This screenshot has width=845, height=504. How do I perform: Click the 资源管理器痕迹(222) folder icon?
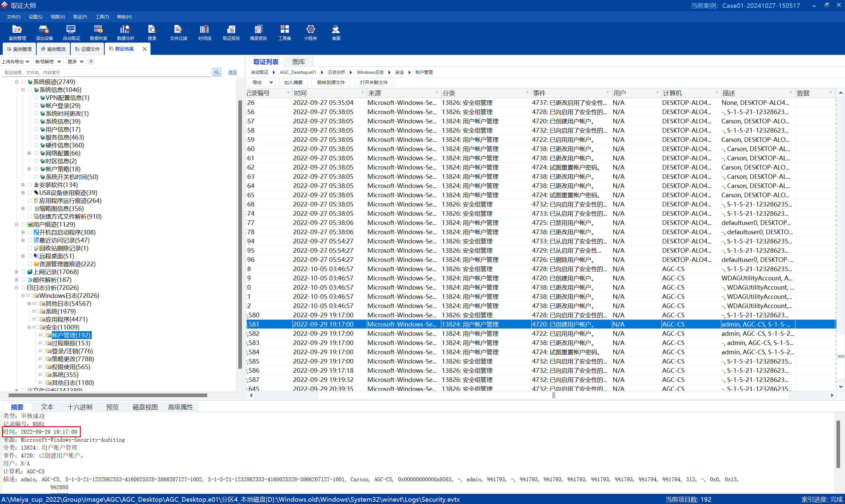(36, 264)
